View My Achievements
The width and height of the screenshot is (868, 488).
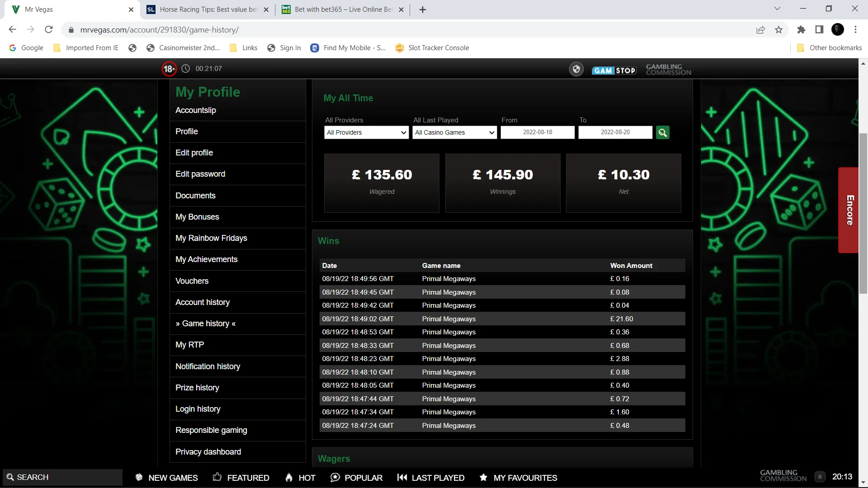pos(207,259)
